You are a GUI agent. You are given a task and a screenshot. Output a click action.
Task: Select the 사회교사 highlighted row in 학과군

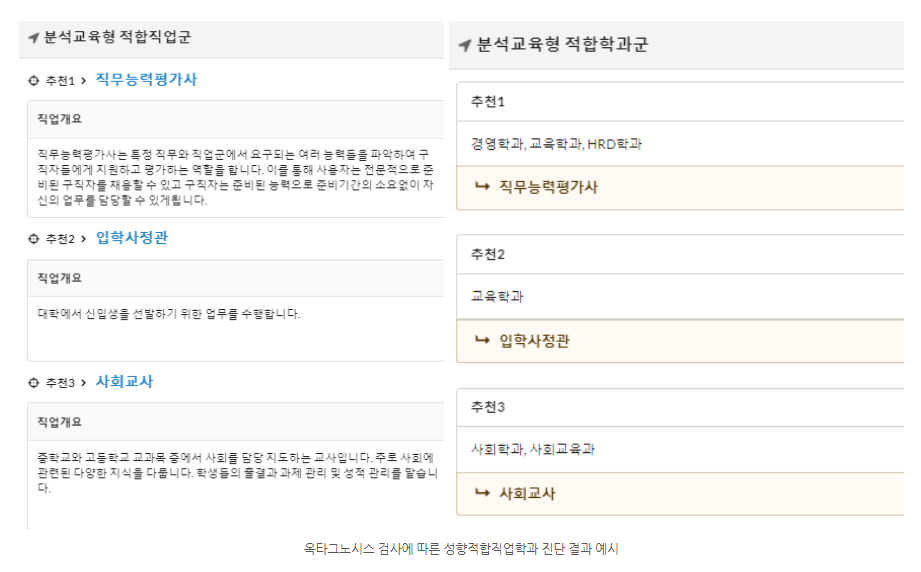point(680,493)
